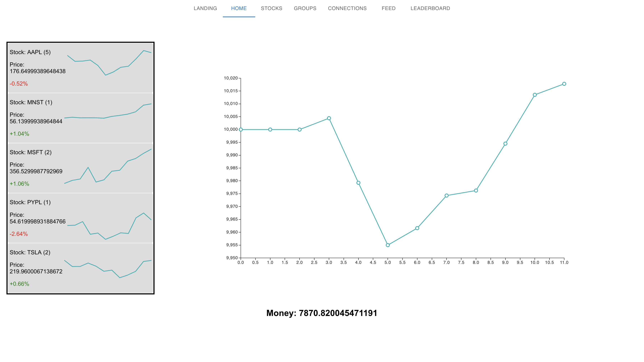The image size is (644, 362).
Task: Switch to the Stocks tab
Action: click(x=271, y=8)
